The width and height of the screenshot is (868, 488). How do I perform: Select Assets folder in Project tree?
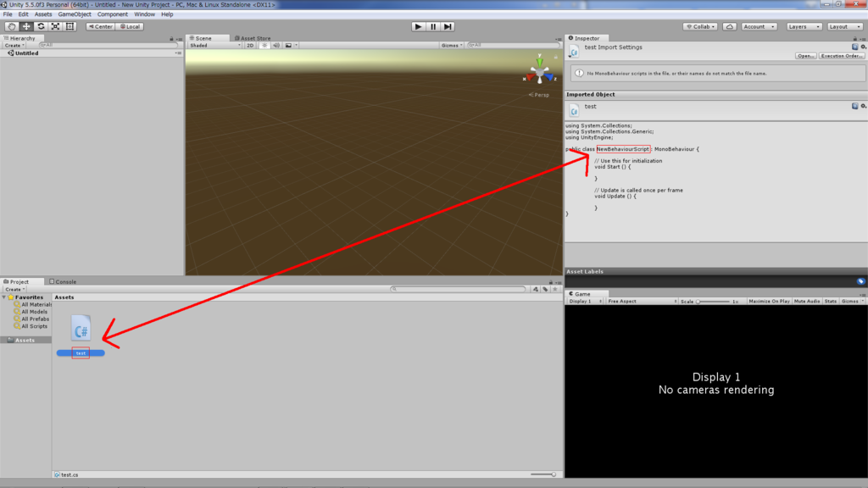[25, 341]
